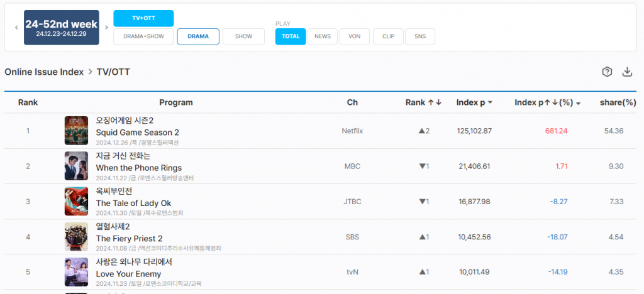The image size is (644, 294).
Task: Click the blue change value -18.07
Action: point(557,237)
